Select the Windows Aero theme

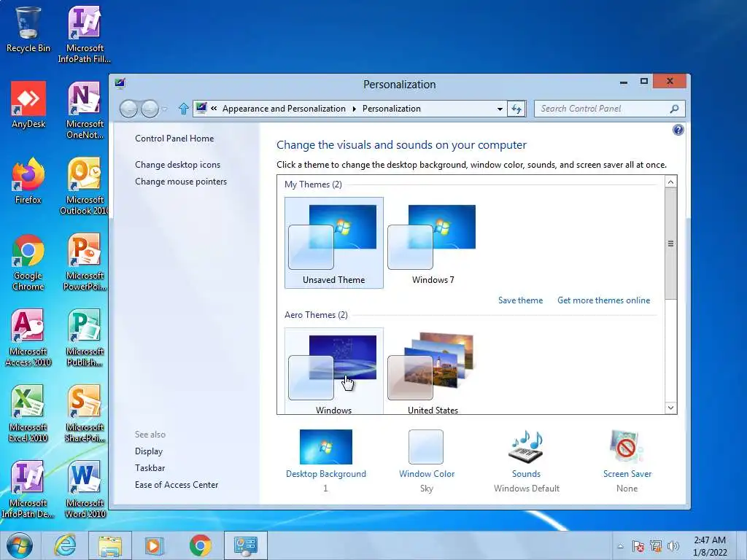[x=334, y=371]
